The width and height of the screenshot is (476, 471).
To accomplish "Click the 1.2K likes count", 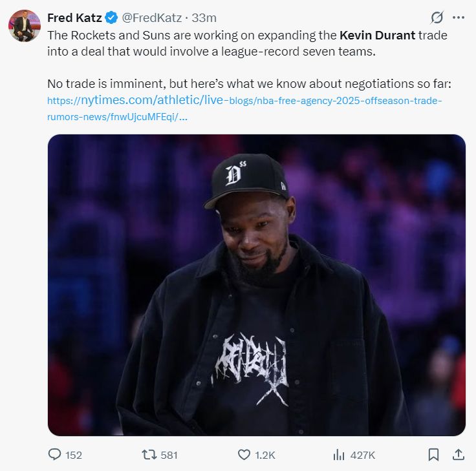I will [265, 455].
